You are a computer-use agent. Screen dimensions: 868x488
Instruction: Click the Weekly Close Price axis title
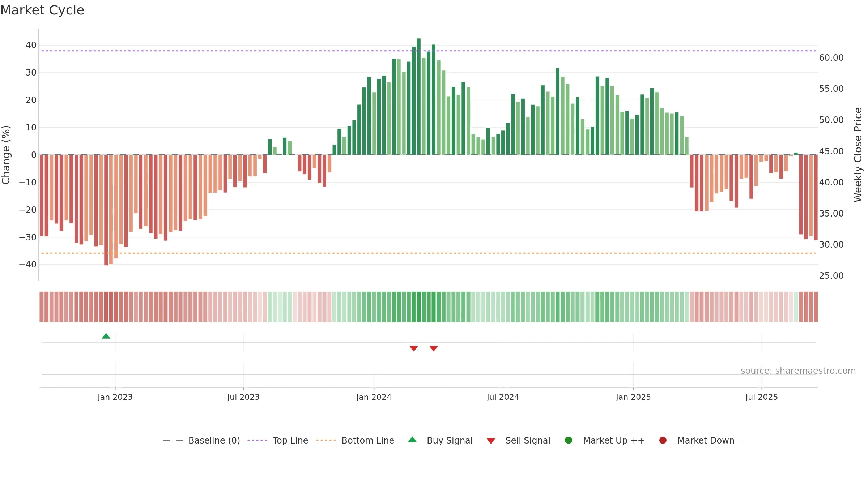coord(858,155)
